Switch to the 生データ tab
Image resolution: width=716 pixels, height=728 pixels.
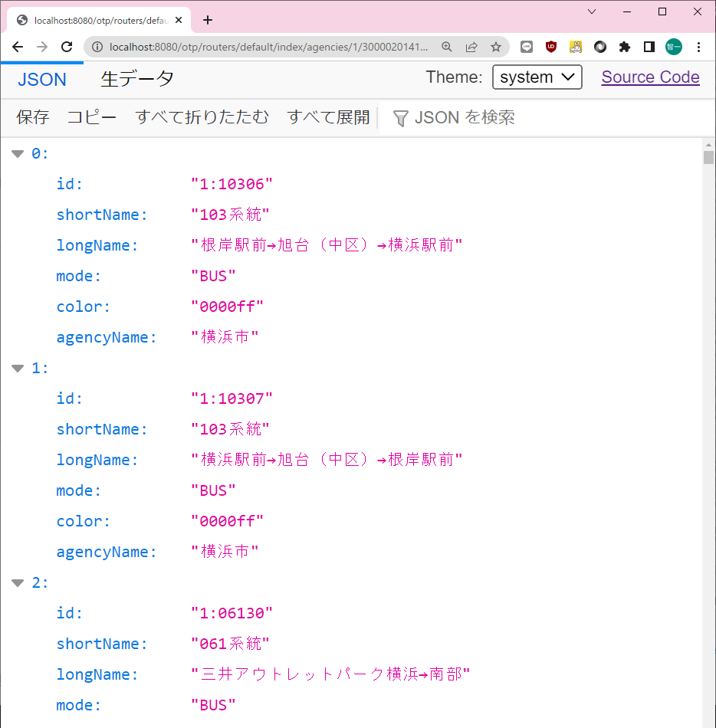(137, 78)
